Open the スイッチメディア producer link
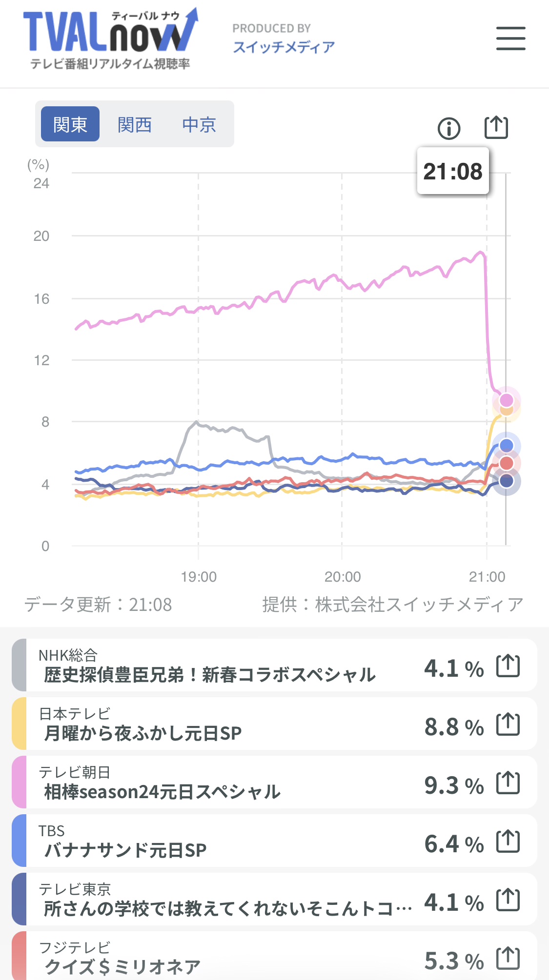The image size is (549, 980). 284,47
